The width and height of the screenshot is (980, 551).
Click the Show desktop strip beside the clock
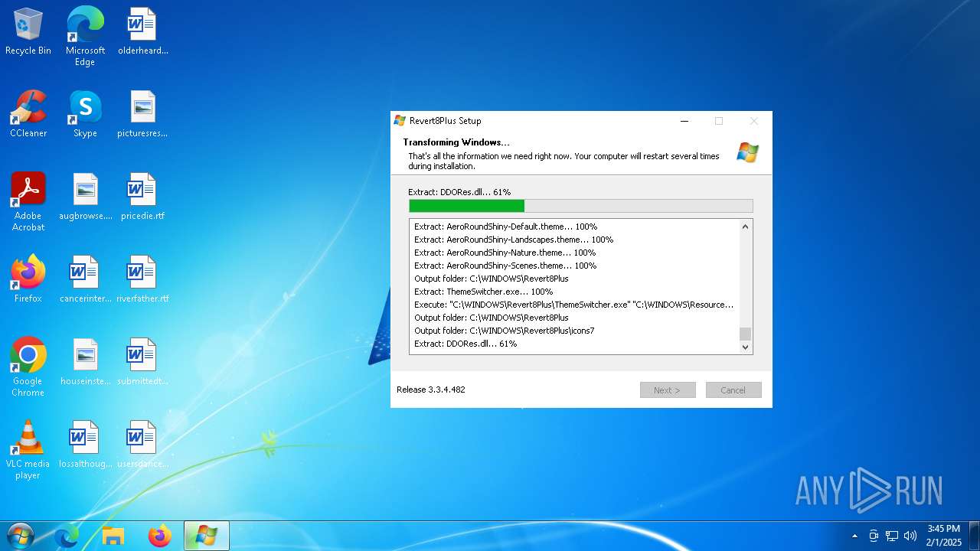coord(974,536)
